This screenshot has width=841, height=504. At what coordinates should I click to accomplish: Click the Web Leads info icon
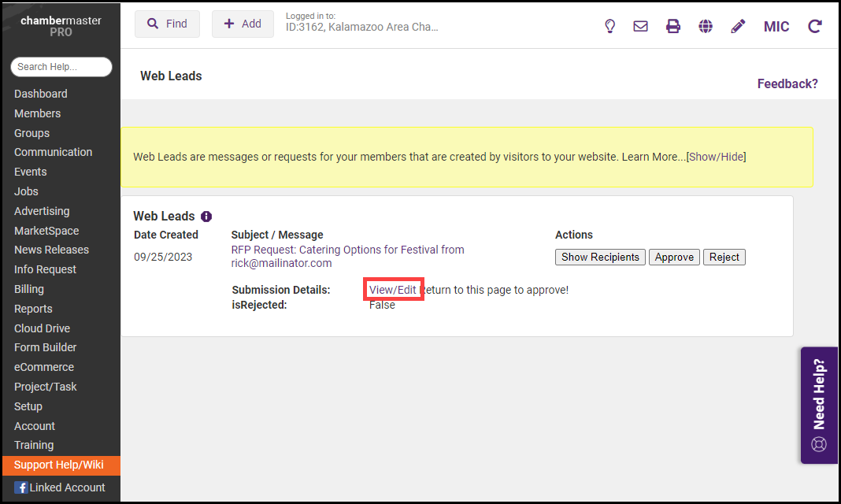coord(206,217)
